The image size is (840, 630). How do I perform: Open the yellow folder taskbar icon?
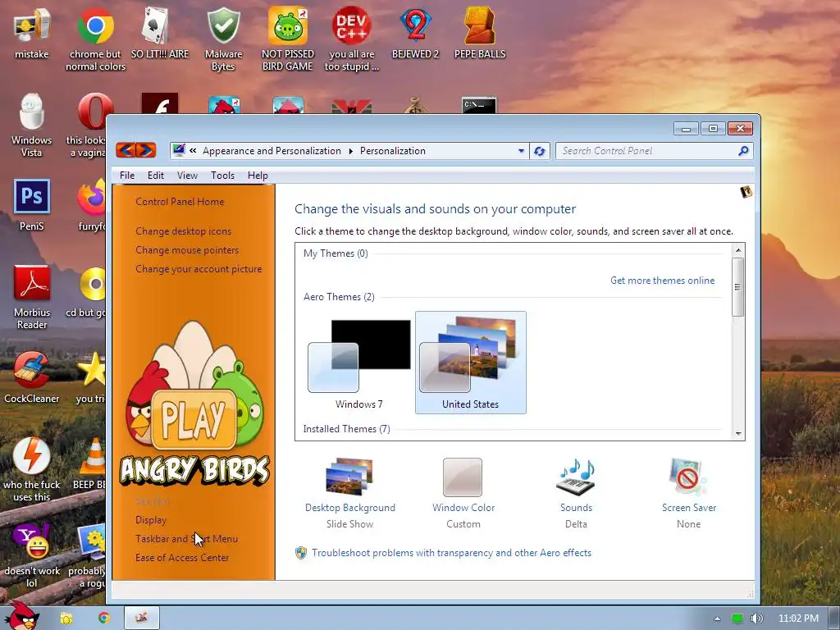coord(66,619)
